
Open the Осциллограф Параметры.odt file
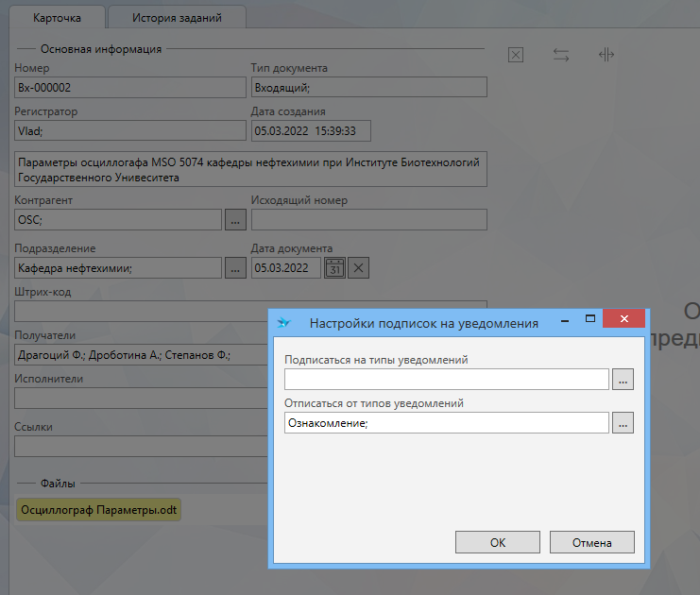pyautogui.click(x=99, y=510)
